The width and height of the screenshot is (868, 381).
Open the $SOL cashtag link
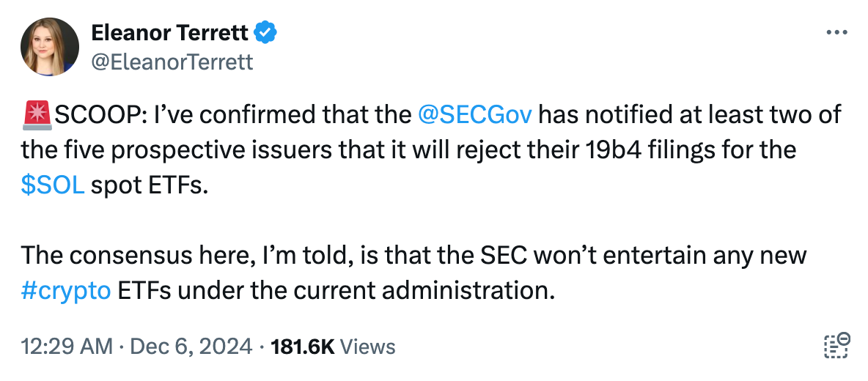click(53, 185)
